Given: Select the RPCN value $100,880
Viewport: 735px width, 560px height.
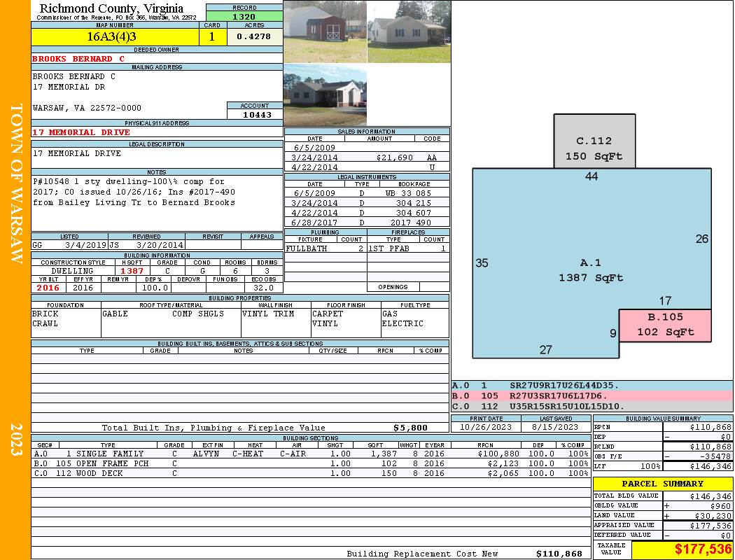Looking at the screenshot, I should [x=498, y=454].
